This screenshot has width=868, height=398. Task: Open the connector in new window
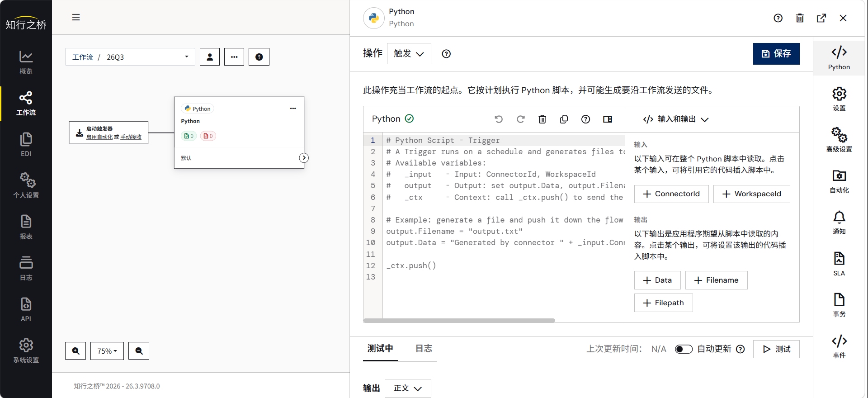821,18
